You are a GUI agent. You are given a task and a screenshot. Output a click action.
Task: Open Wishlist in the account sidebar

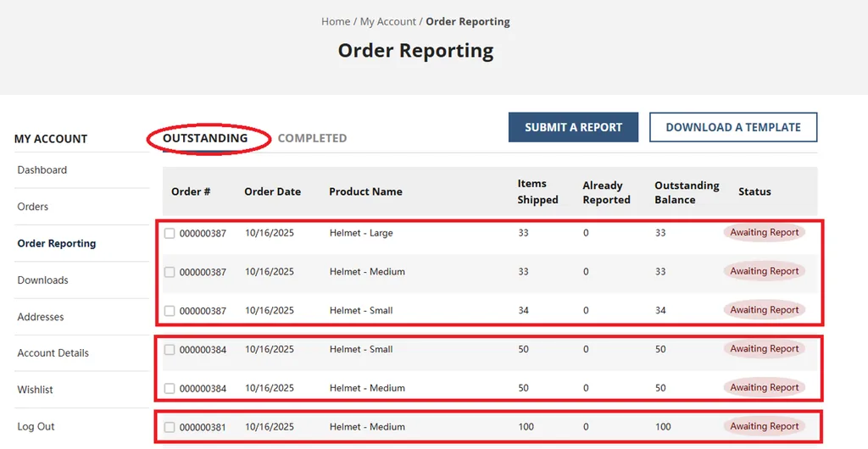click(x=35, y=390)
